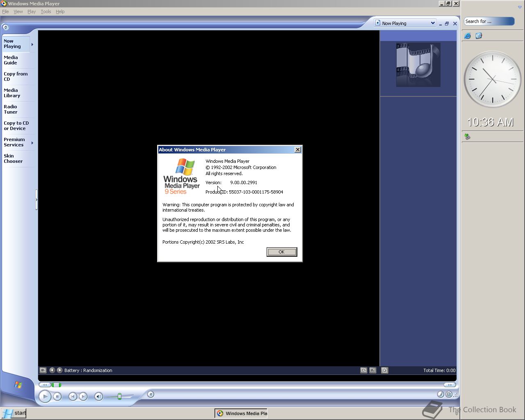Click the auto hide menu bar button
The height and width of the screenshot is (420, 525).
pos(5,27)
